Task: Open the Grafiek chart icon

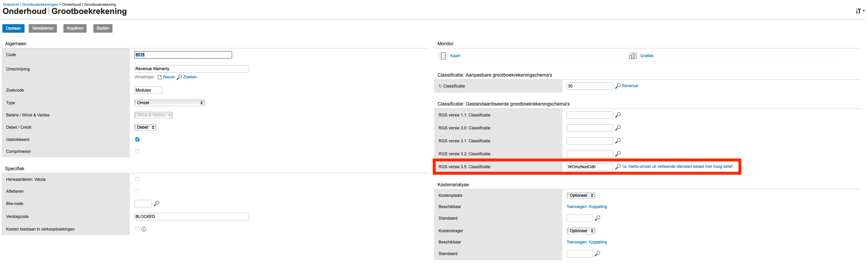Action: [x=633, y=56]
